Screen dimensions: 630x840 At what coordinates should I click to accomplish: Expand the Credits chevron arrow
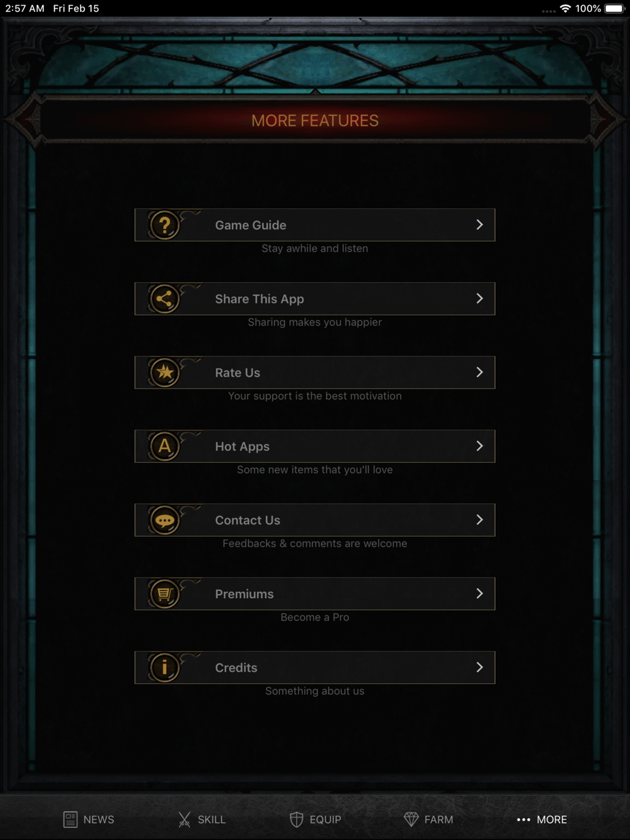(479, 667)
